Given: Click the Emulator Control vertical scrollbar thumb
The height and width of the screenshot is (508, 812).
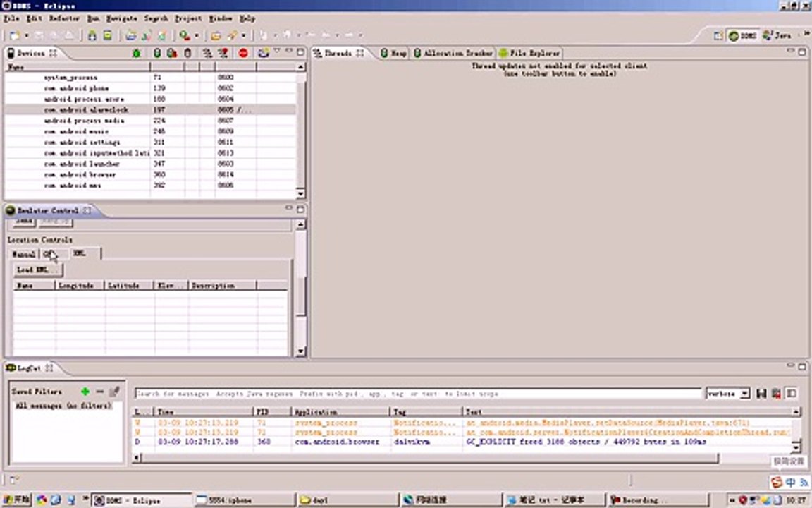Looking at the screenshot, I should point(300,296).
